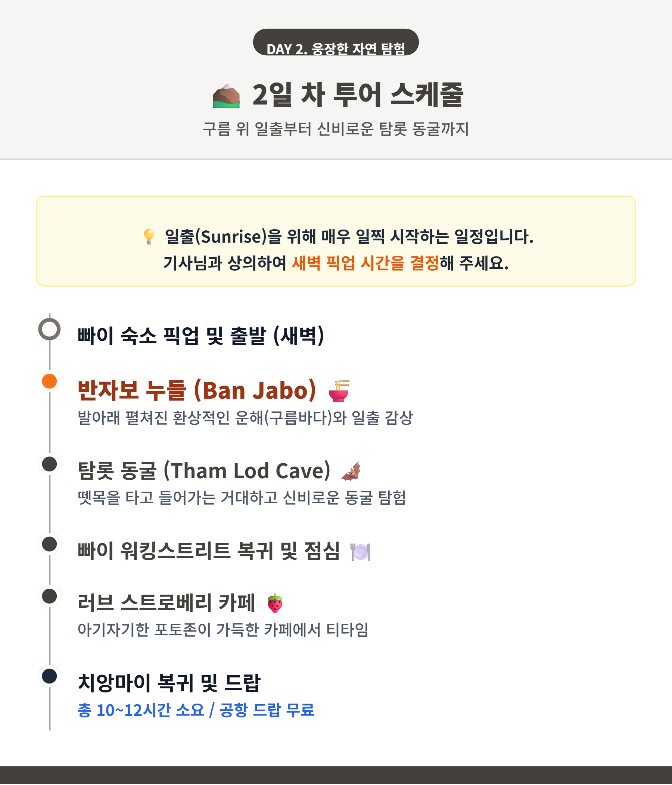Click the 2일 차 투어 스케줄 title
The width and height of the screenshot is (672, 785).
tap(358, 95)
